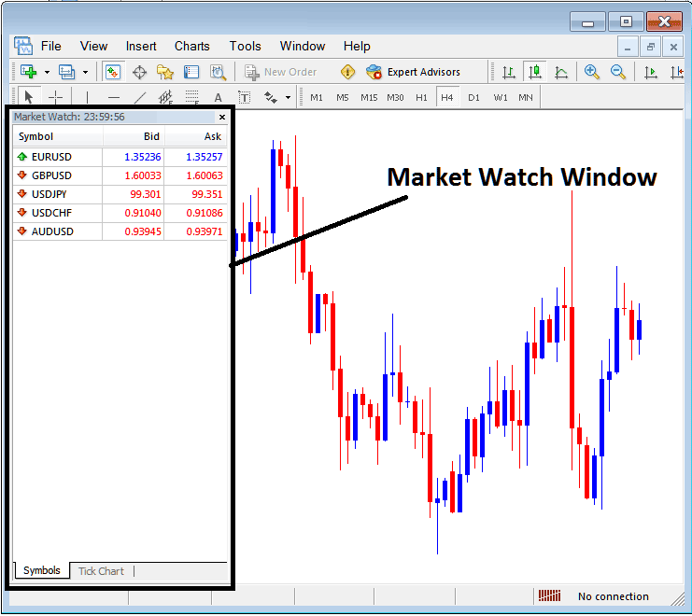Open the Charts menu
Viewport: 692px width, 616px height.
pos(191,46)
